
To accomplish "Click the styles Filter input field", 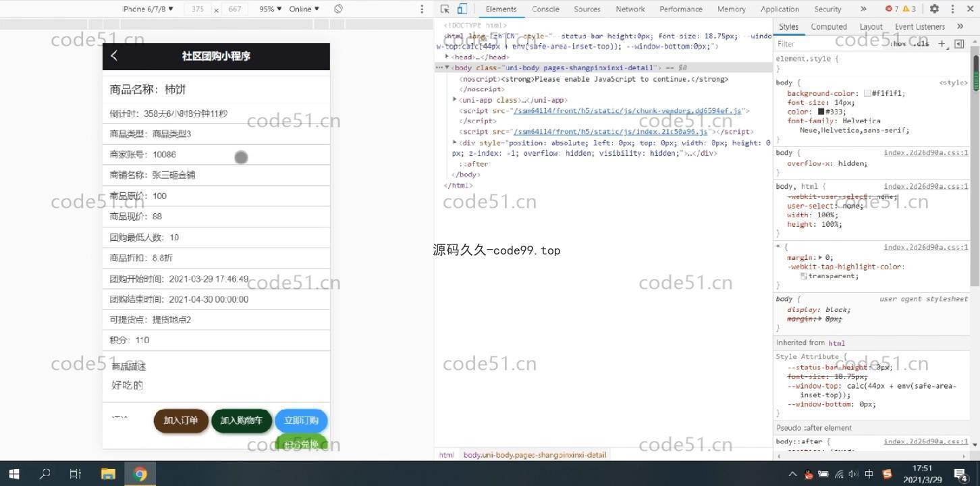I will (x=830, y=44).
